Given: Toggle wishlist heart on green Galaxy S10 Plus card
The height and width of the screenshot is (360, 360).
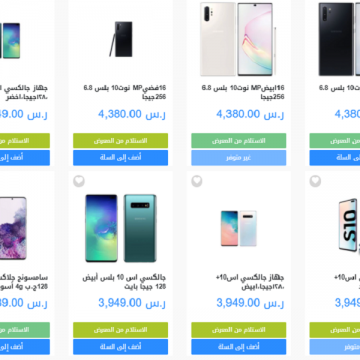Looking at the screenshot, I should (x=79, y=181).
